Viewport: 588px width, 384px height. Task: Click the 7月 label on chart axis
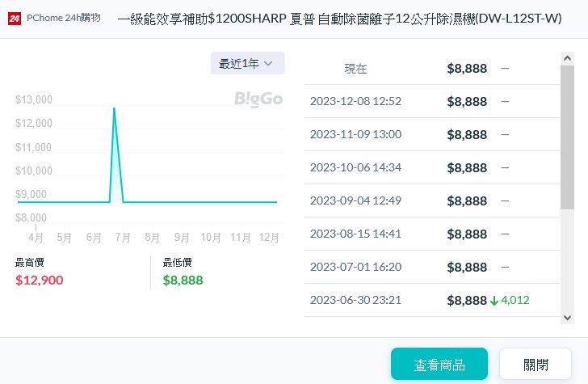click(124, 238)
